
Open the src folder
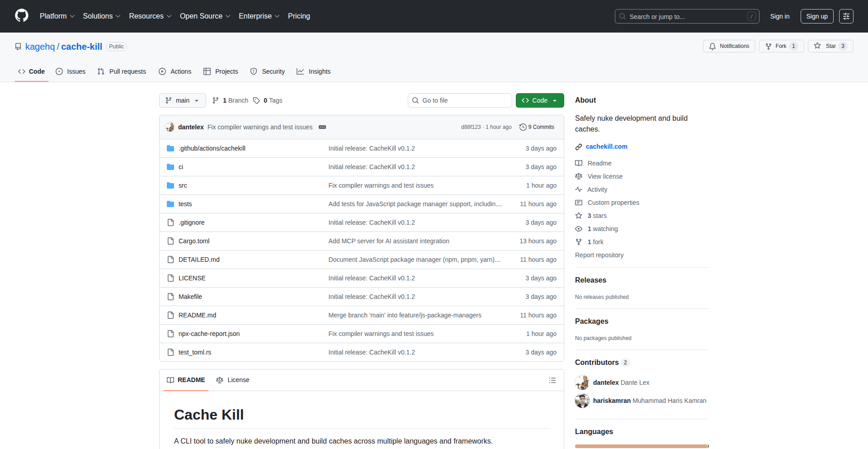[183, 185]
